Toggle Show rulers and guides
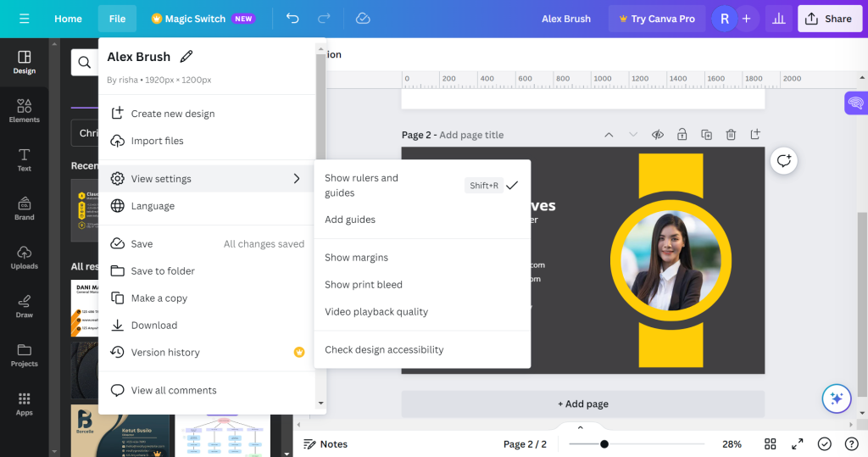868x457 pixels. (422, 186)
